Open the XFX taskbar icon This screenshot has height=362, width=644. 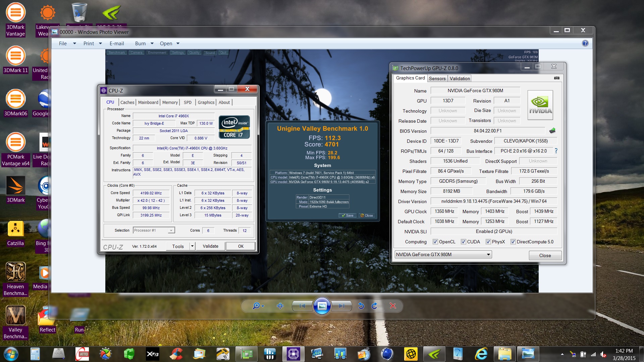153,354
